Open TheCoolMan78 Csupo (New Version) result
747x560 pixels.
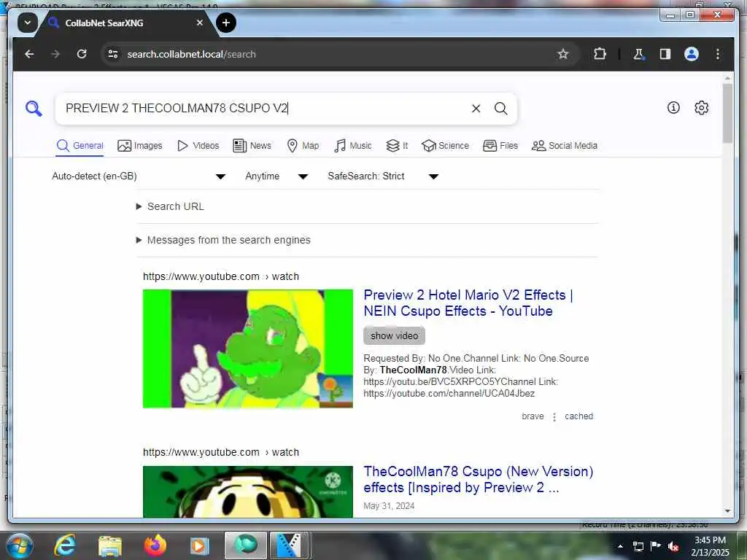coord(479,480)
